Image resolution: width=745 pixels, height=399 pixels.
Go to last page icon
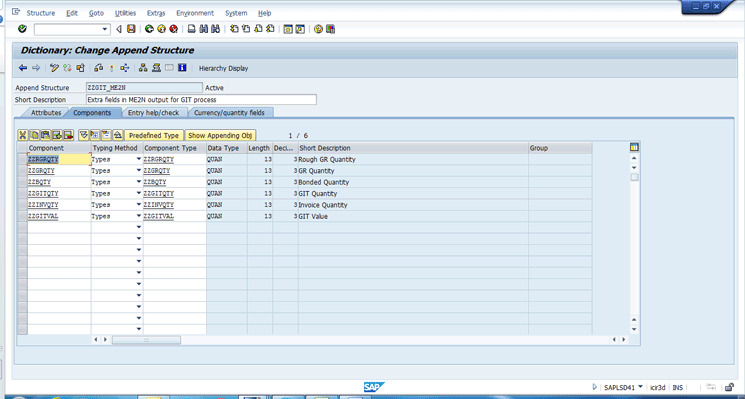270,29
